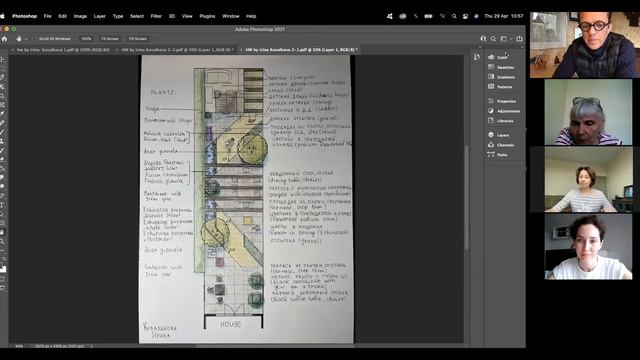Expand the status bar info arrow

(91, 346)
